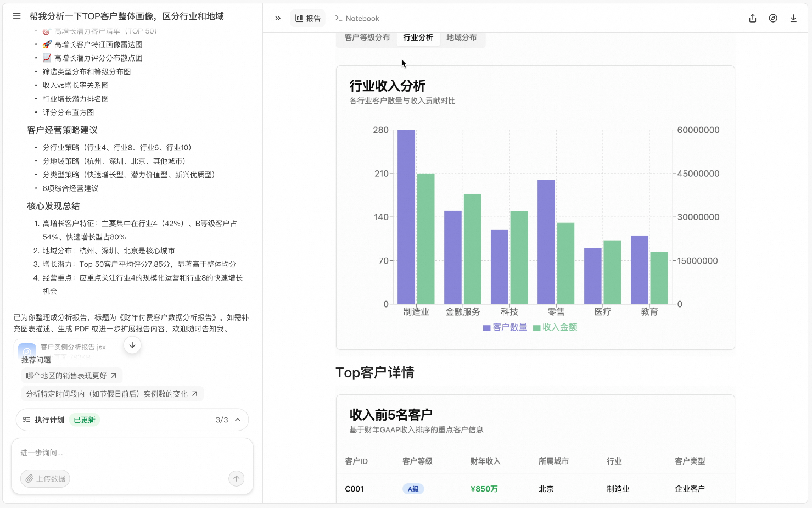Click the send arrow button
The width and height of the screenshot is (812, 508).
click(236, 478)
